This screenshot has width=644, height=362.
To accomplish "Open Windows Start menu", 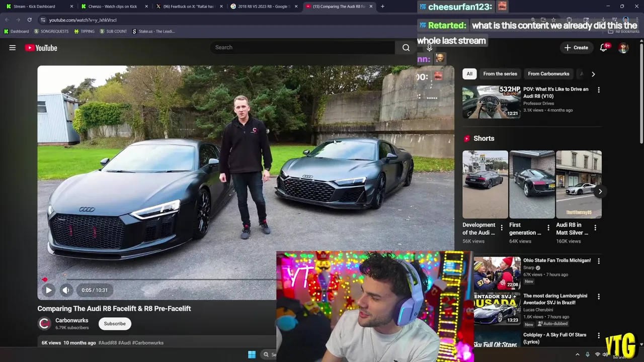I will pos(252,354).
